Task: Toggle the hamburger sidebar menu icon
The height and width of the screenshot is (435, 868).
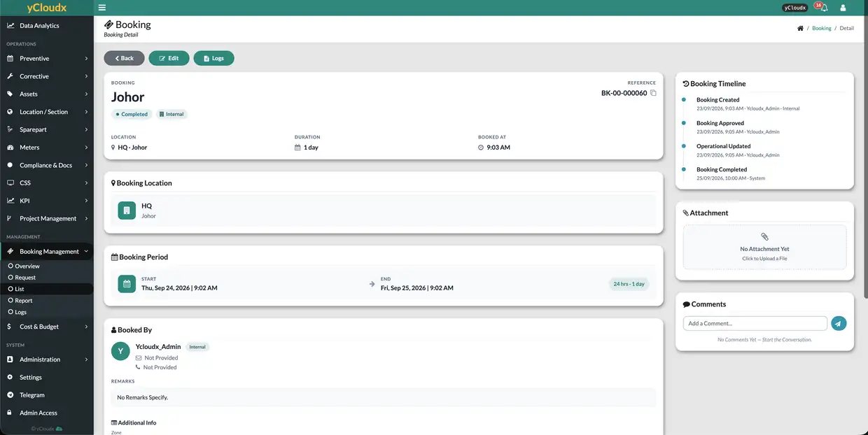Action: pyautogui.click(x=102, y=8)
